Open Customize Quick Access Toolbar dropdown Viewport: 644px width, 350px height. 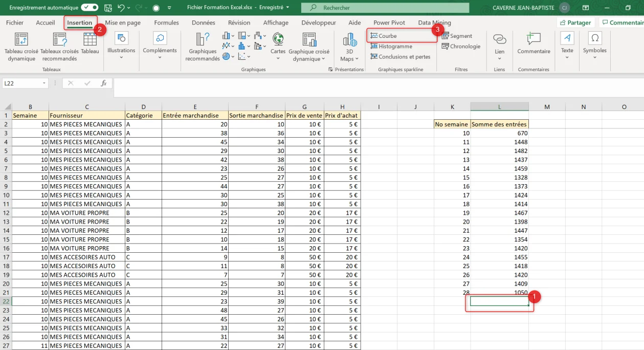coord(170,8)
